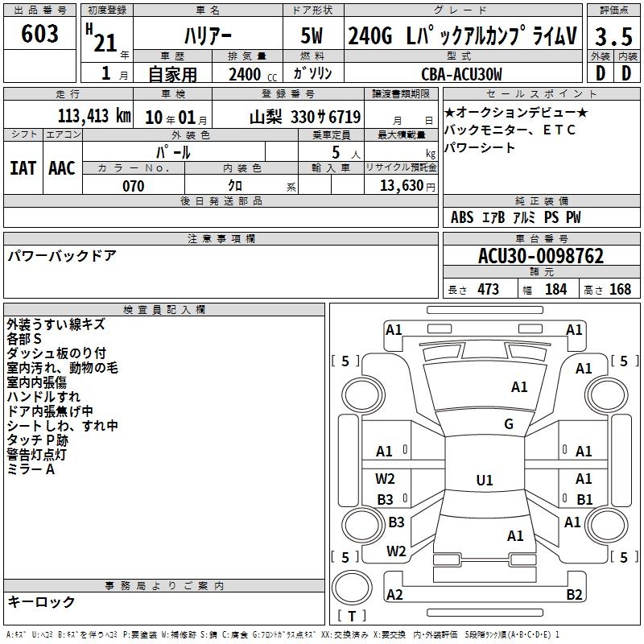Screen dimensions: 644x644
Task: Select the note 室内汚れ、動物の毛
Action: pyautogui.click(x=63, y=368)
